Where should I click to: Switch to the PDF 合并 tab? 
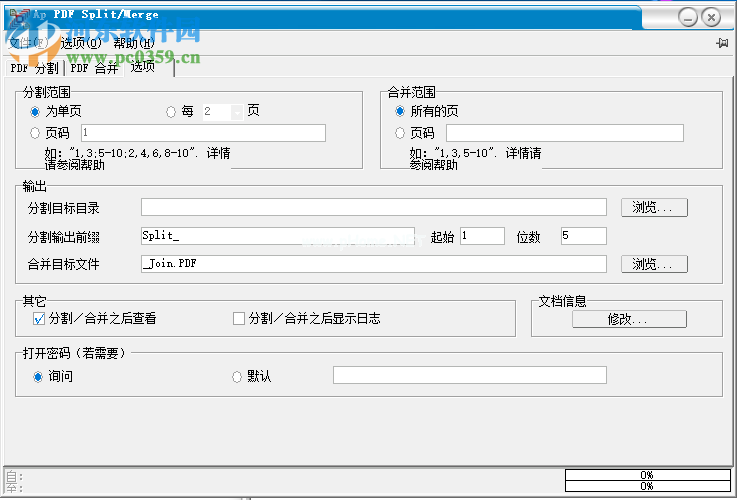click(94, 68)
